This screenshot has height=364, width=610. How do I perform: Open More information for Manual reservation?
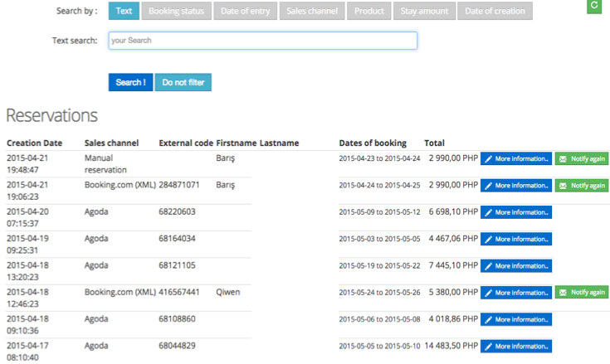click(x=516, y=158)
